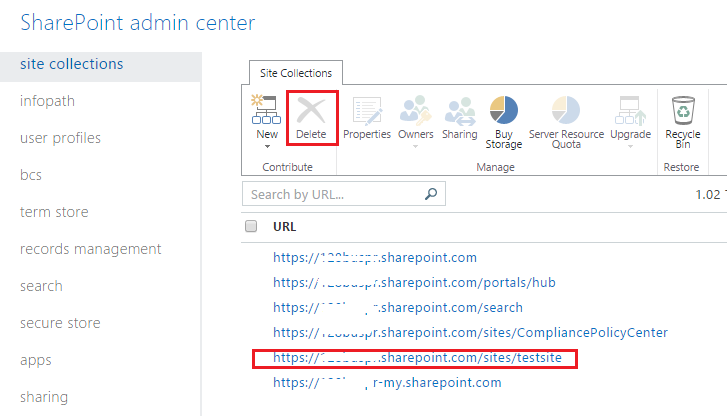
Task: Click the SharePoint admin center title
Action: tap(138, 22)
